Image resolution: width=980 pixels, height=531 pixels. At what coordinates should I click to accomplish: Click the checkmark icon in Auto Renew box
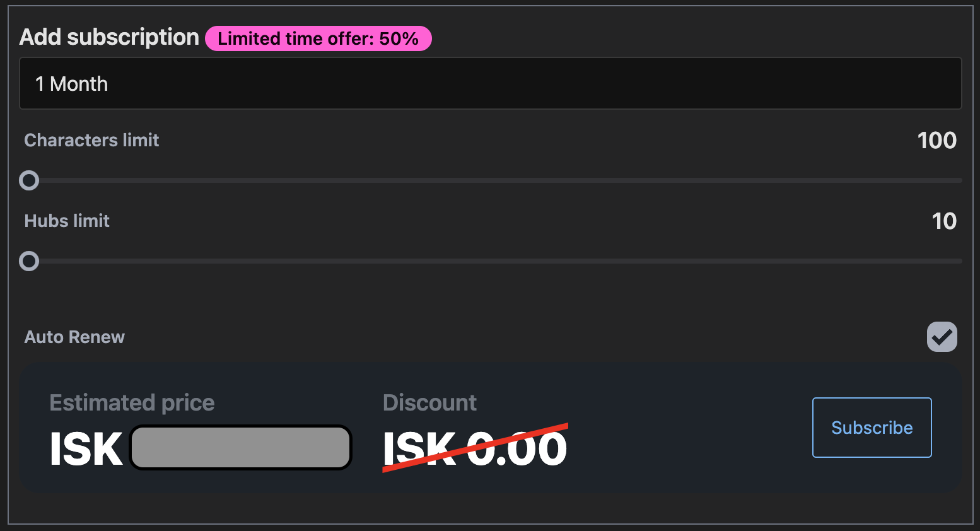coord(942,337)
